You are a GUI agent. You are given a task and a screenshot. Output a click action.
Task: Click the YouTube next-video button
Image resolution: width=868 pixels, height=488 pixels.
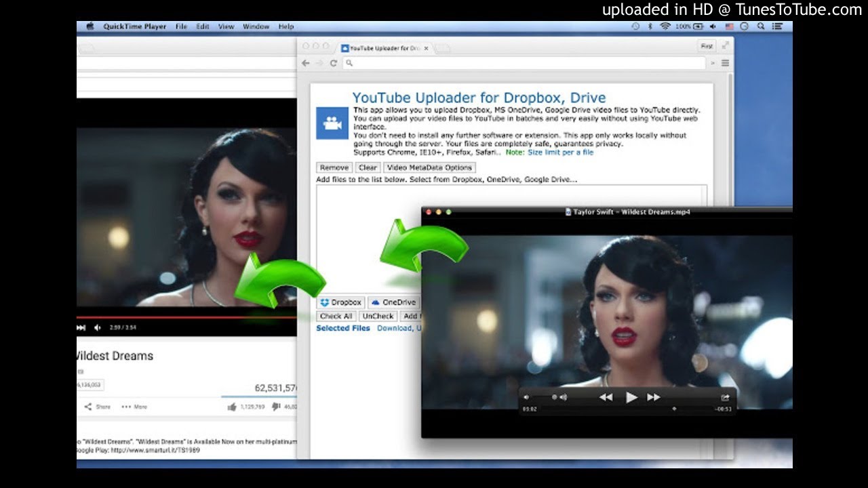click(x=81, y=327)
